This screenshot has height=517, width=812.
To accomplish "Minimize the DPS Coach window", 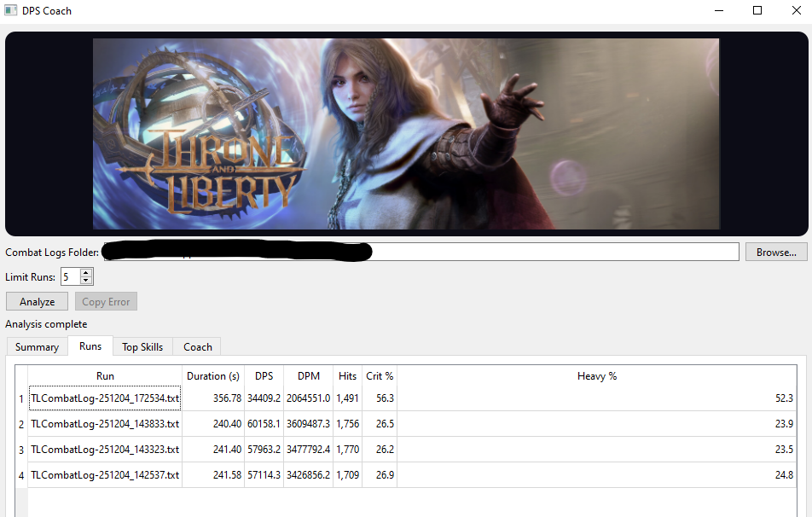I will tap(719, 10).
